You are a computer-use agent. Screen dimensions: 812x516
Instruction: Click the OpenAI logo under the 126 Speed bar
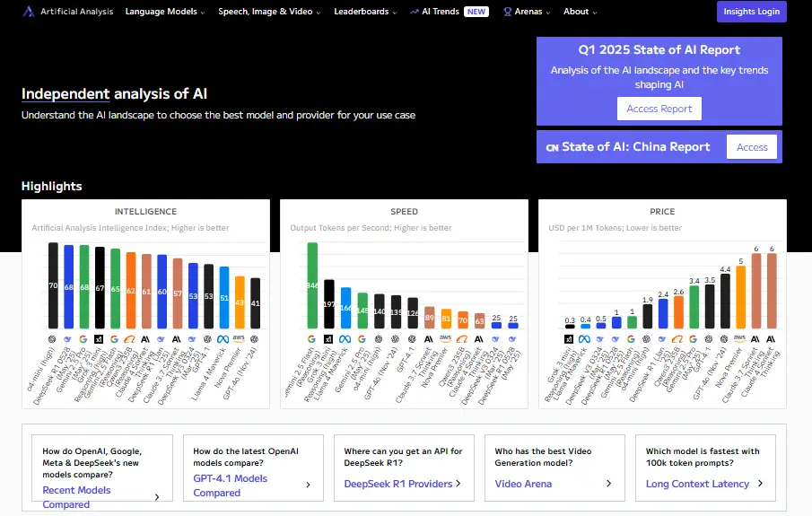click(x=412, y=339)
